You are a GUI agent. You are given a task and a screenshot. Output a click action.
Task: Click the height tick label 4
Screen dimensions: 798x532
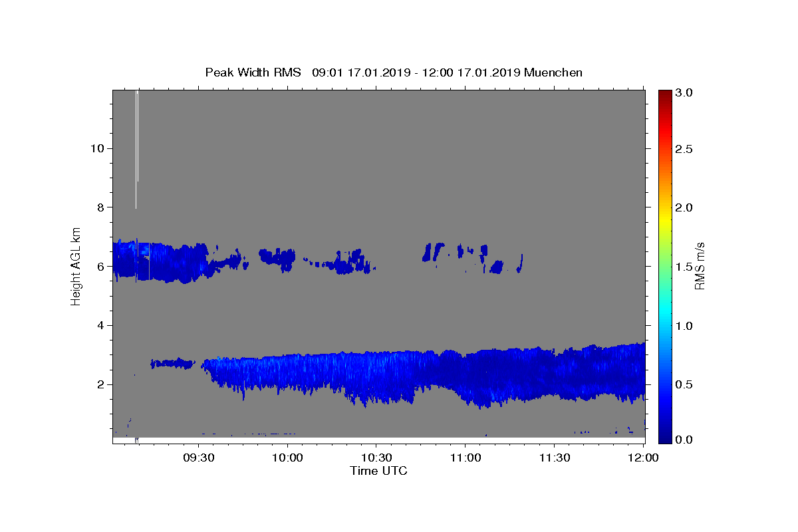(x=100, y=326)
